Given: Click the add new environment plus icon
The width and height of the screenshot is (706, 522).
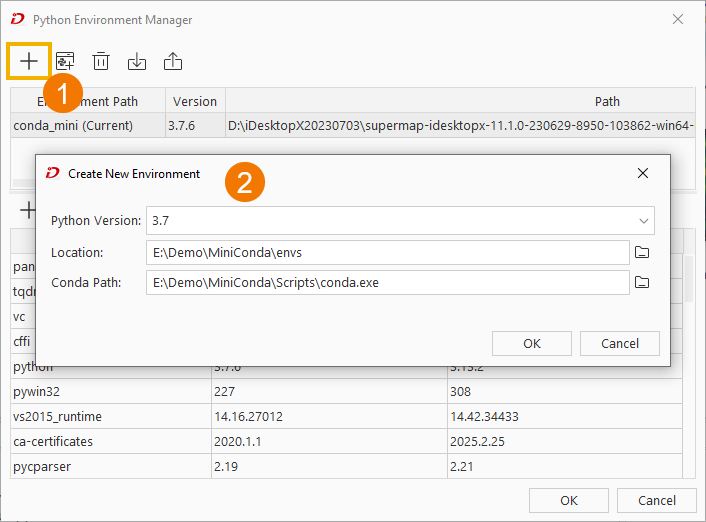Looking at the screenshot, I should 29,61.
